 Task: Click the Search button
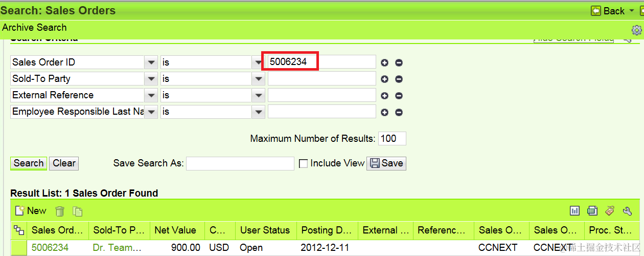pyautogui.click(x=29, y=163)
